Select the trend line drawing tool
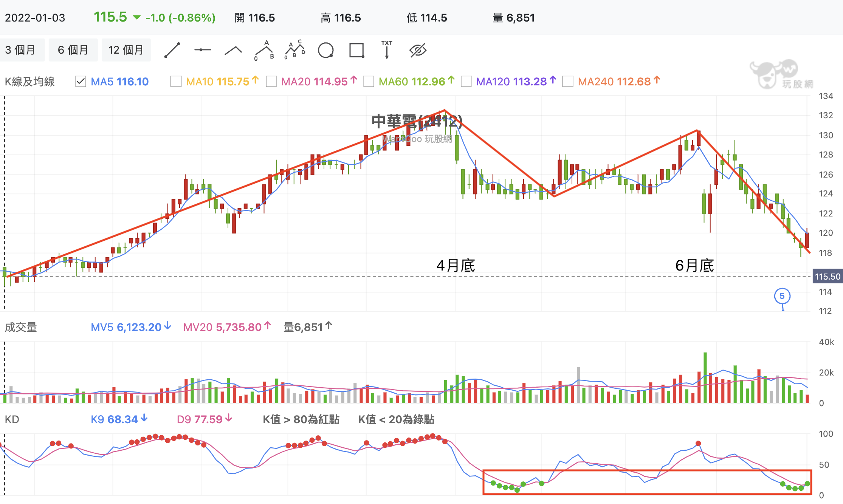 coord(172,50)
